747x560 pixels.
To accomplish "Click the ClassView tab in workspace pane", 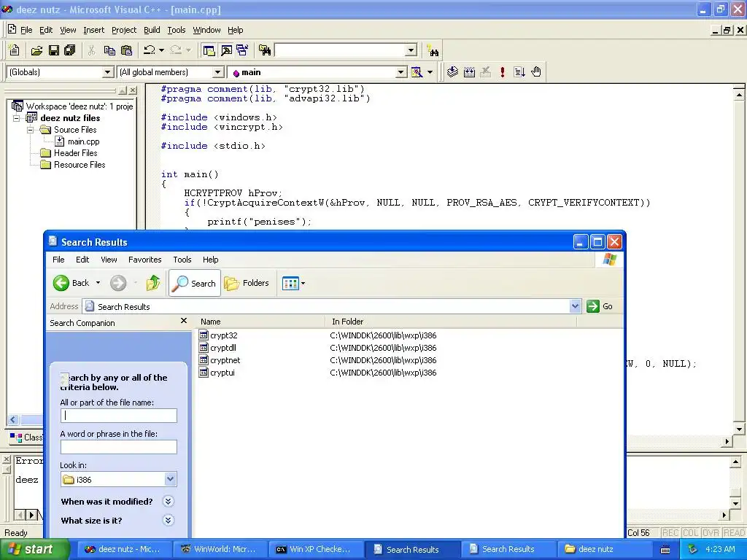I will (27, 437).
